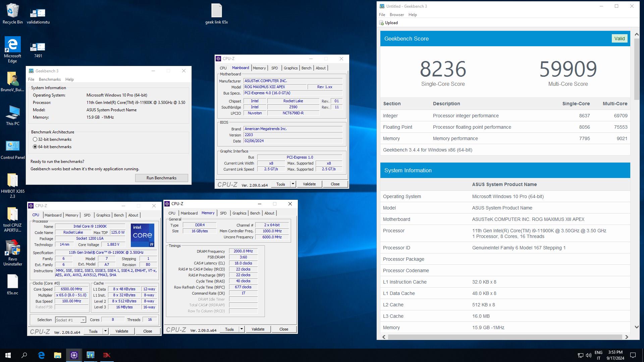Image resolution: width=644 pixels, height=362 pixels.
Task: Open the 65x.oc file icon
Action: tap(12, 285)
